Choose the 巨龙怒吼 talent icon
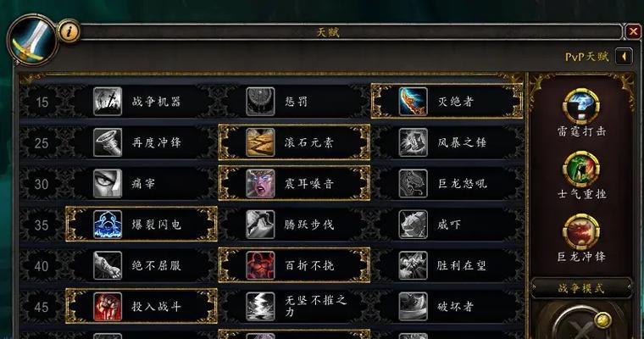This screenshot has height=339, width=644. (414, 183)
